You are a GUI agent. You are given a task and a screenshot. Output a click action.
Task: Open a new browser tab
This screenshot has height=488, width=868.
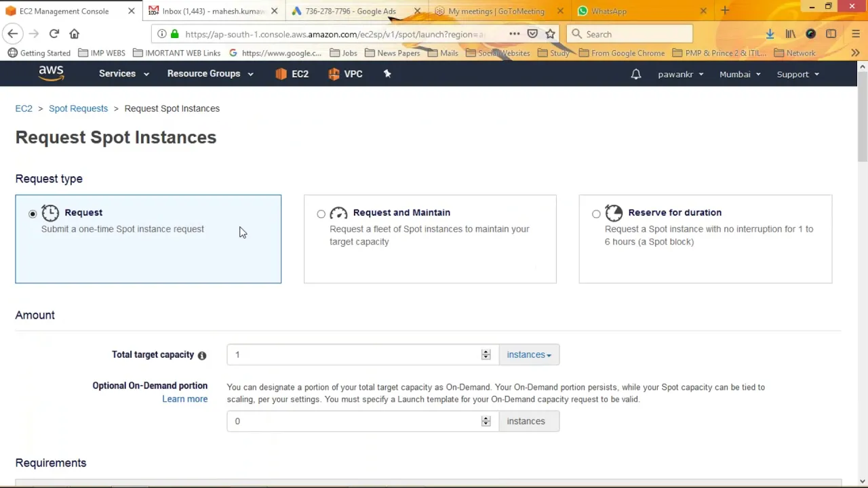[725, 11]
